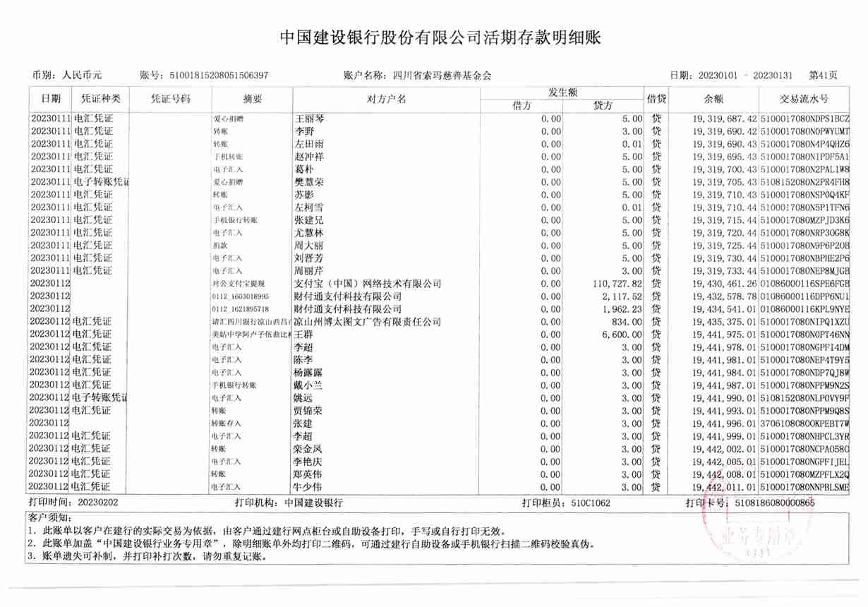This screenshot has width=868, height=607.
Task: Click the 凭证号码 column header
Action: coord(169,98)
